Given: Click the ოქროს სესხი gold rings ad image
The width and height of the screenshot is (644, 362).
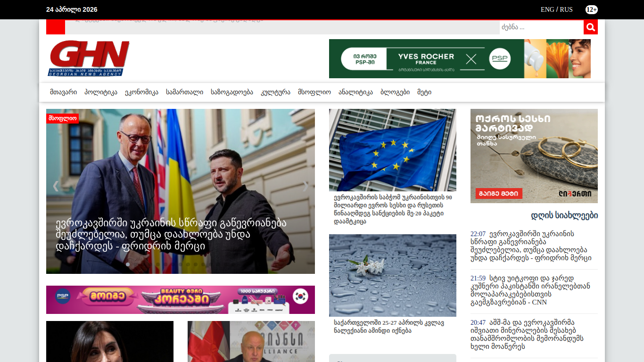Looking at the screenshot, I should [534, 156].
